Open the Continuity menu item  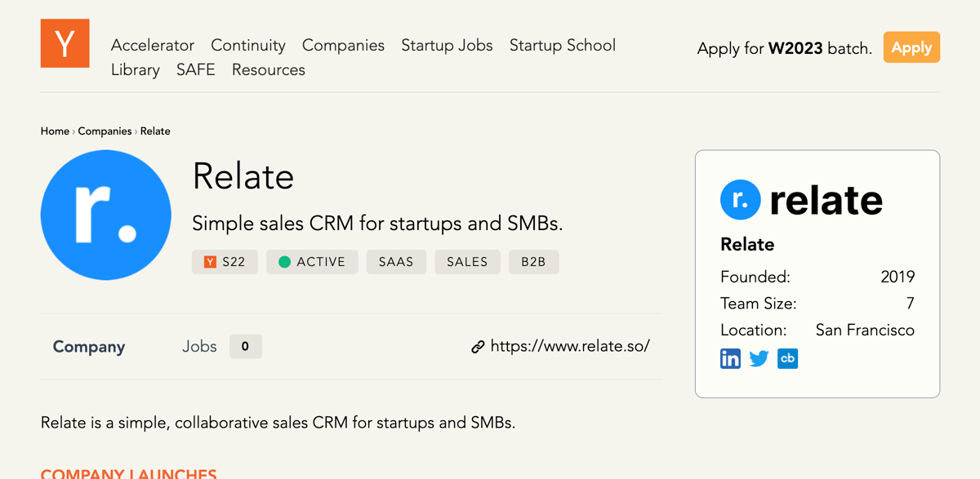(248, 45)
